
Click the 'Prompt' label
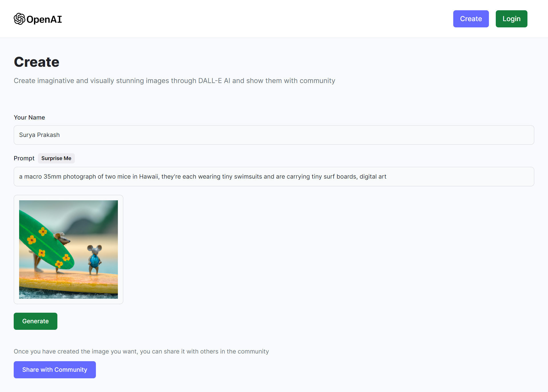[24, 158]
